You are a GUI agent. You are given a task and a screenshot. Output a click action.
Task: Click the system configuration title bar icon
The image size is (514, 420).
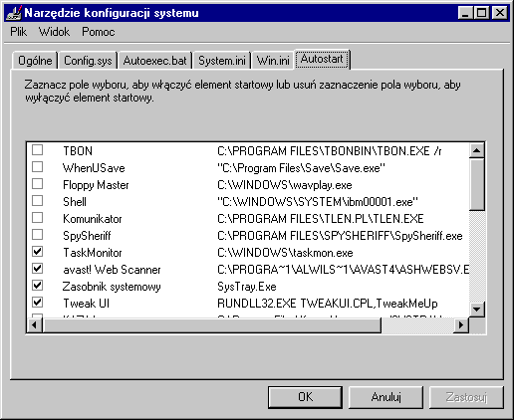[x=14, y=13]
